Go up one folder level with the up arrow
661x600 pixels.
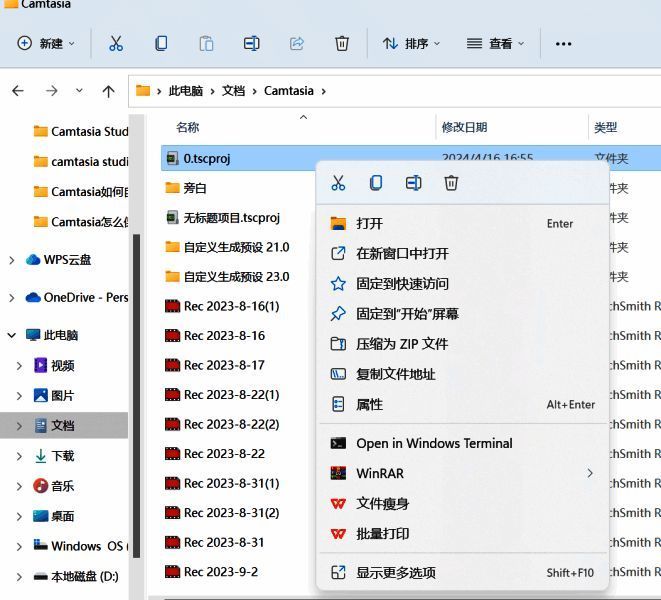pos(108,91)
